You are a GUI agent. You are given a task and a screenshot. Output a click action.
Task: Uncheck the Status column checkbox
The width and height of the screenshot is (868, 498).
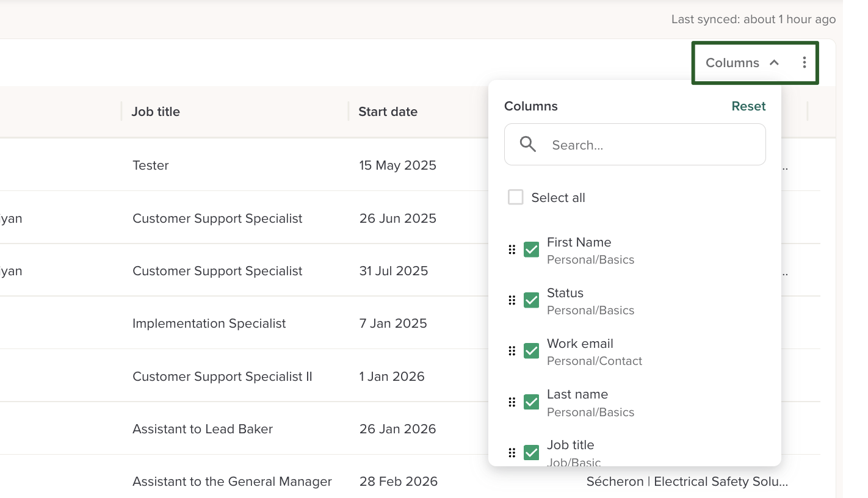[532, 300]
